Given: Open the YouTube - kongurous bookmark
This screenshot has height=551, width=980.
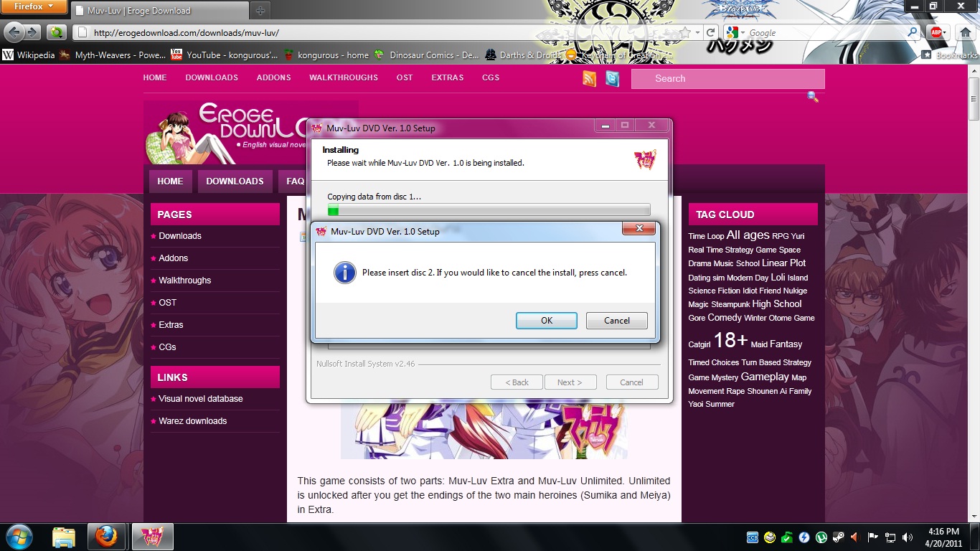Looking at the screenshot, I should (x=225, y=55).
